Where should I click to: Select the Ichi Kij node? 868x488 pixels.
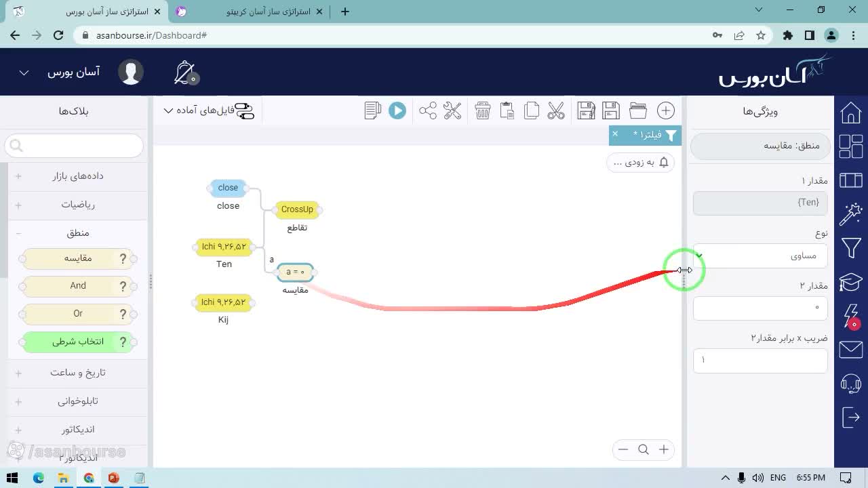point(224,302)
